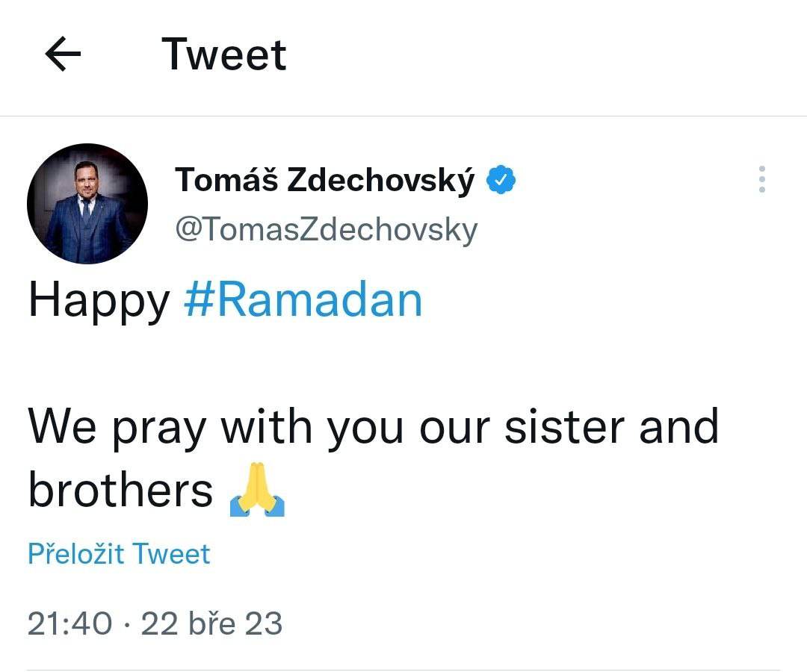Click the word sister in tweet

coord(565,426)
